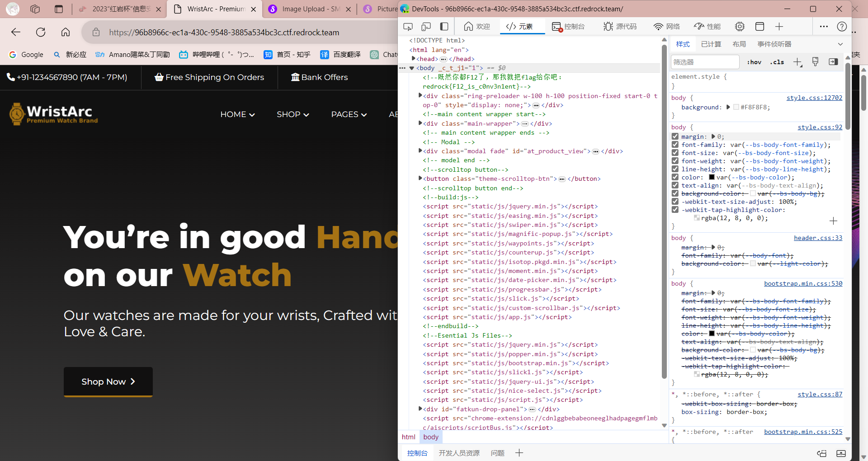Toggle the .cls element classes button
868x461 pixels.
(777, 62)
